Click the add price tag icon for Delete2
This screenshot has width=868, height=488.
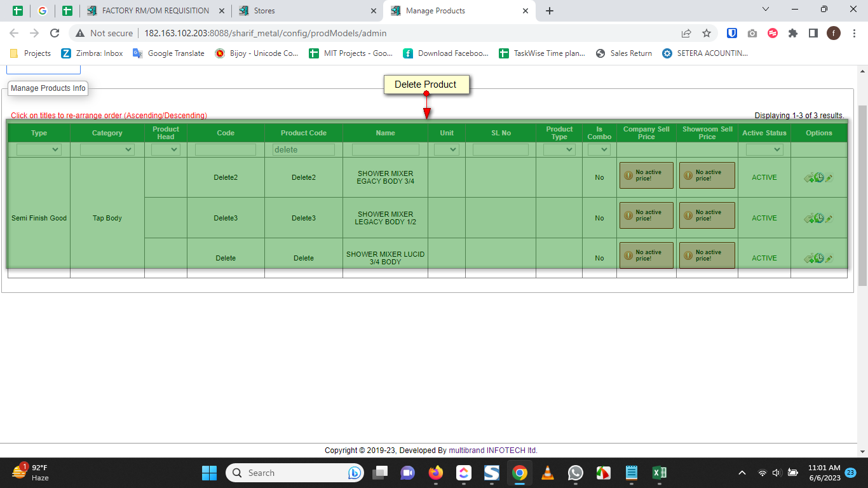[810, 178]
